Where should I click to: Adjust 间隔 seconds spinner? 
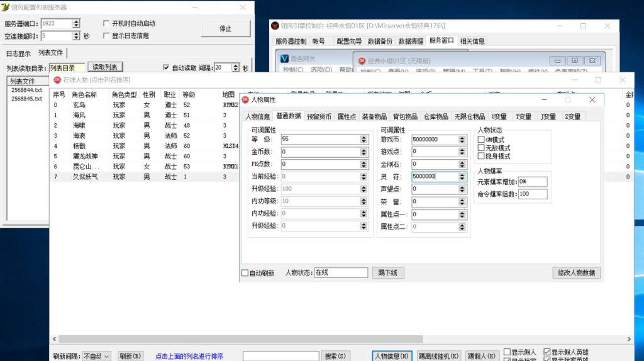tap(235, 68)
